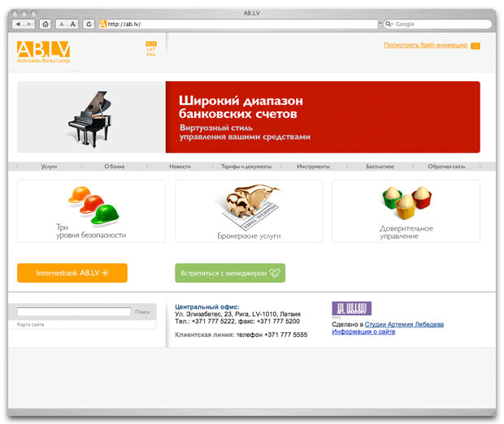Image resolution: width=504 pixels, height=424 pixels.
Task: Open the Услуги navigation menu
Action: pyautogui.click(x=49, y=167)
